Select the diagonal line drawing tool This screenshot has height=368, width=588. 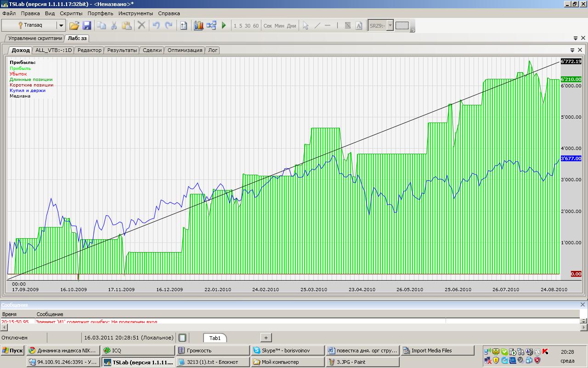tap(317, 26)
